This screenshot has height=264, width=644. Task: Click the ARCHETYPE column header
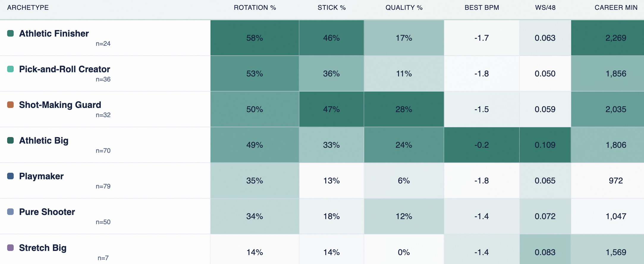28,8
